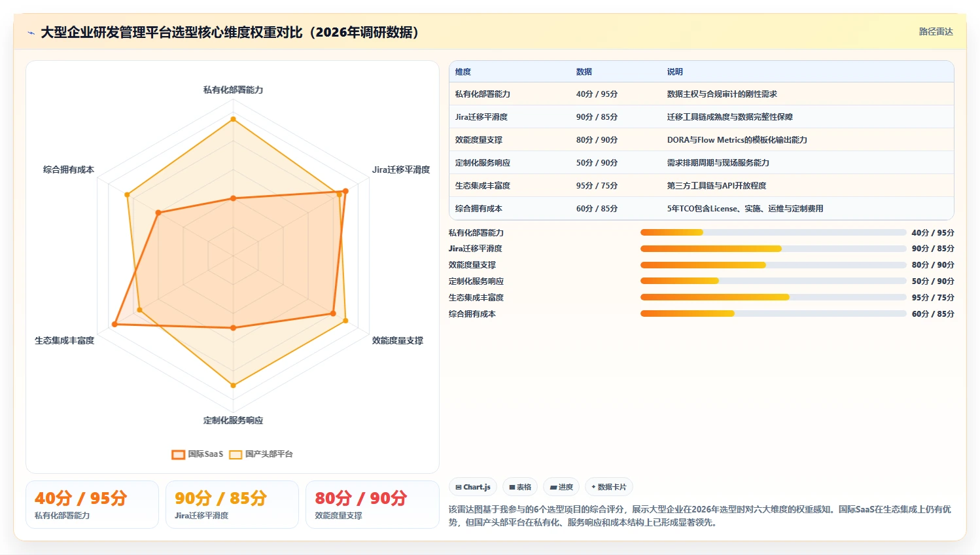Click the 综合拥有成本 progress bar
980x555 pixels.
pos(773,313)
